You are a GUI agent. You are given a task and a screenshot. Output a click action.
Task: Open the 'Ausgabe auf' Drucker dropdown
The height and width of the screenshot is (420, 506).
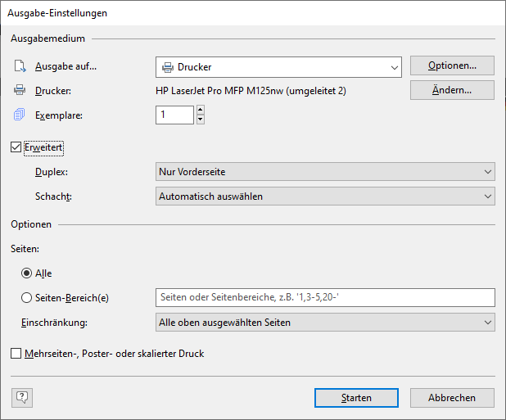pyautogui.click(x=278, y=66)
